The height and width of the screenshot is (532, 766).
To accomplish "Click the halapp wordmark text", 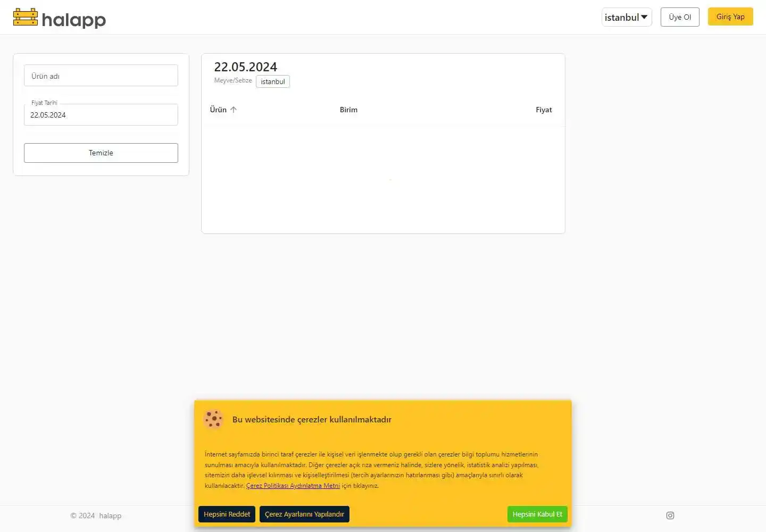I will (74, 20).
